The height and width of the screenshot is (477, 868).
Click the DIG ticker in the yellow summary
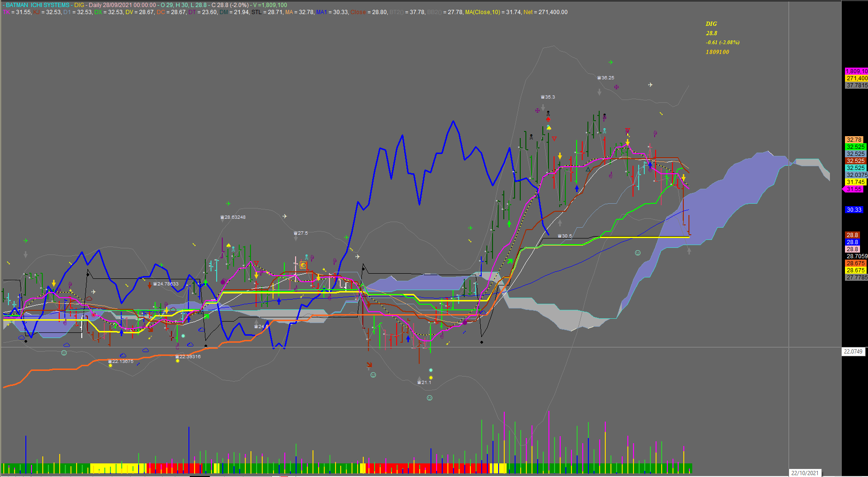711,23
